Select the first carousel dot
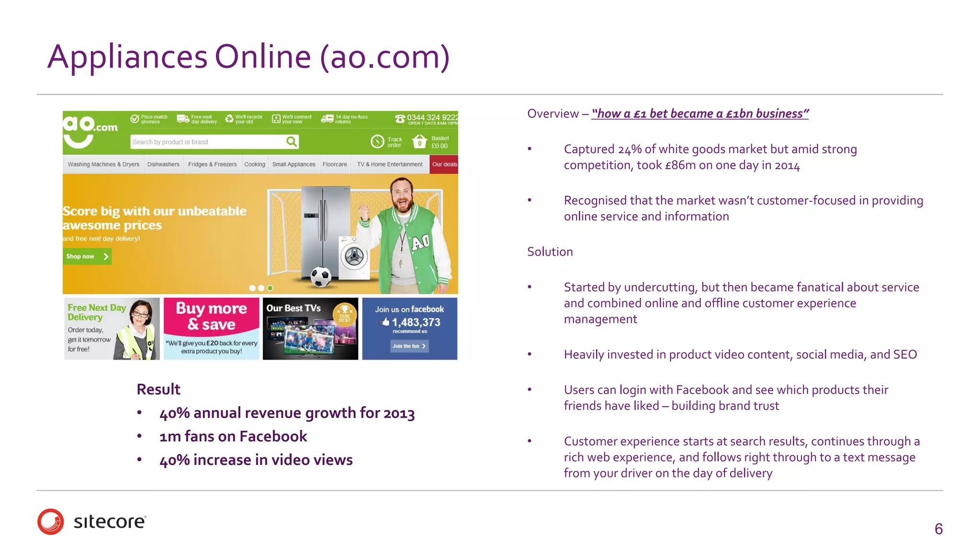 [252, 288]
